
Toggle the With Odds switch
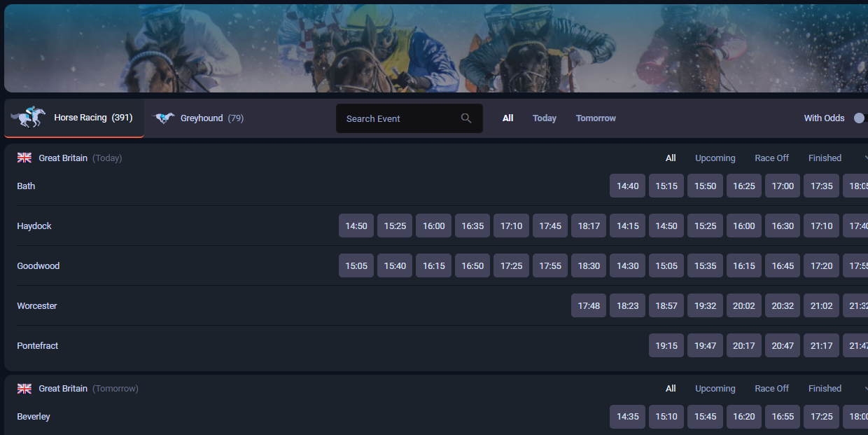[860, 118]
